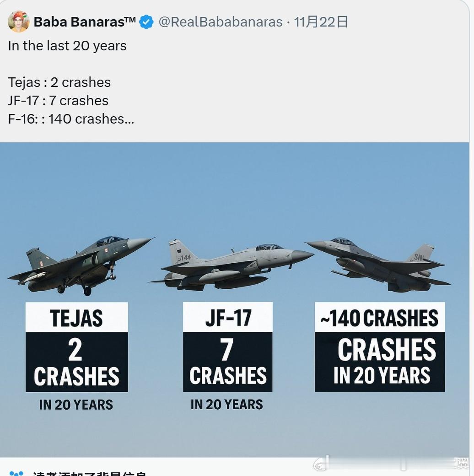Click the "In the last 20 years" text
474x476 pixels.
[67, 46]
